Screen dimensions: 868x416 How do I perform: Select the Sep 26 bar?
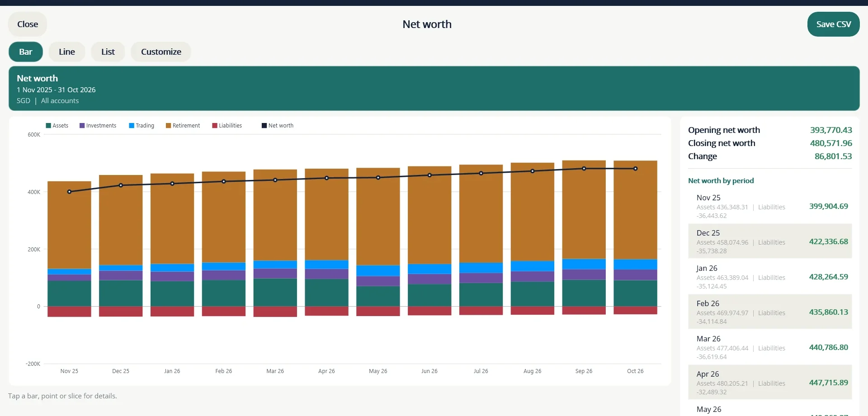(584, 237)
